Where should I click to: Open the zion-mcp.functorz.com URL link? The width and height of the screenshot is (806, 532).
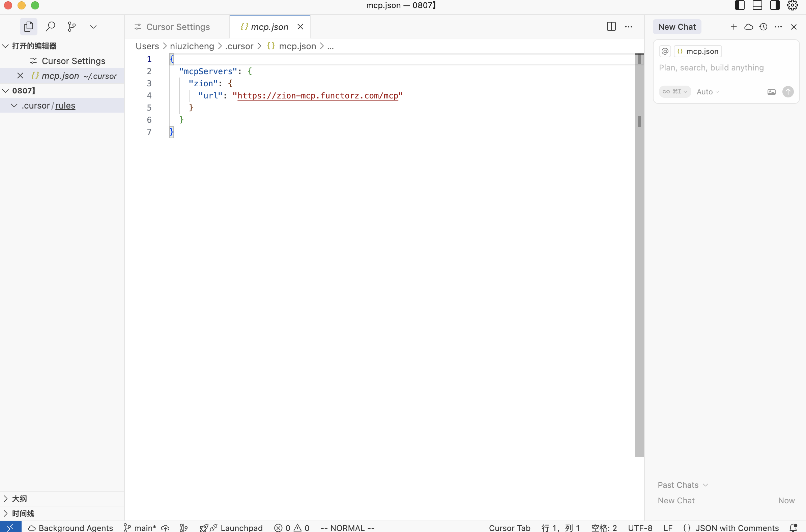[x=318, y=96]
